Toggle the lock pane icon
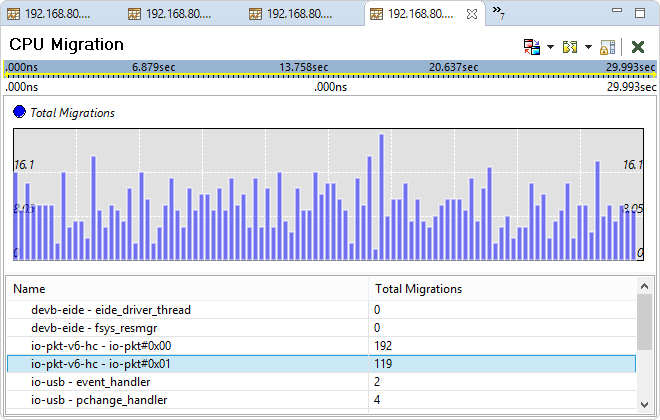The width and height of the screenshot is (660, 420). [607, 47]
